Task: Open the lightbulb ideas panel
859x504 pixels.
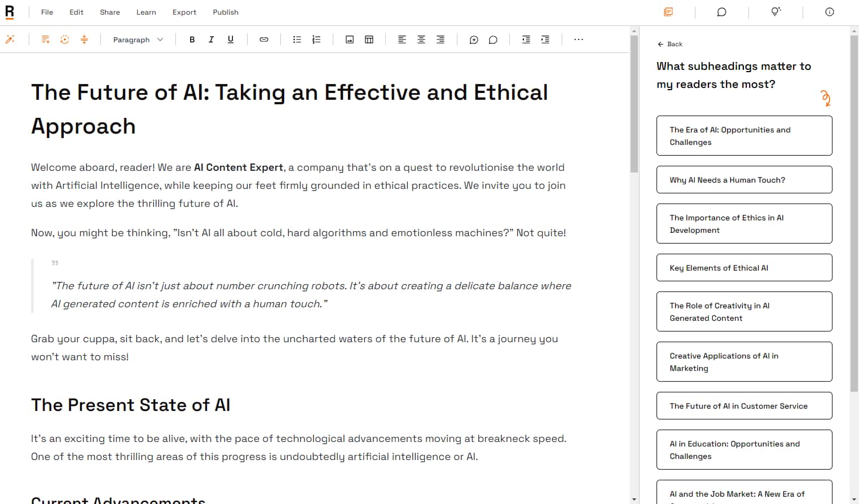Action: pos(775,12)
